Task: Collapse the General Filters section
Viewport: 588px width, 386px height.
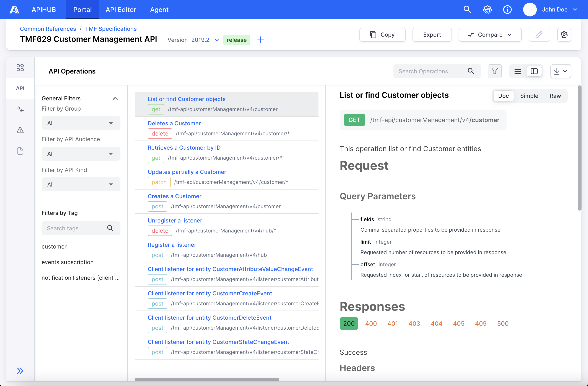Action: (x=115, y=98)
